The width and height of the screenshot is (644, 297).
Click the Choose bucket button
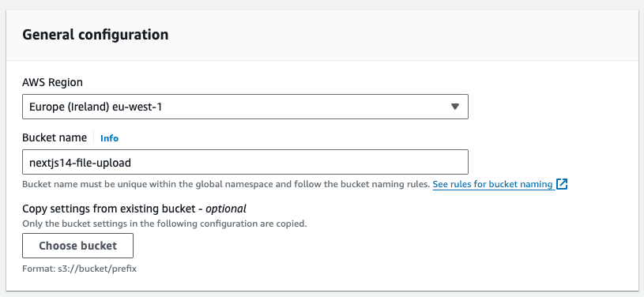coord(77,246)
